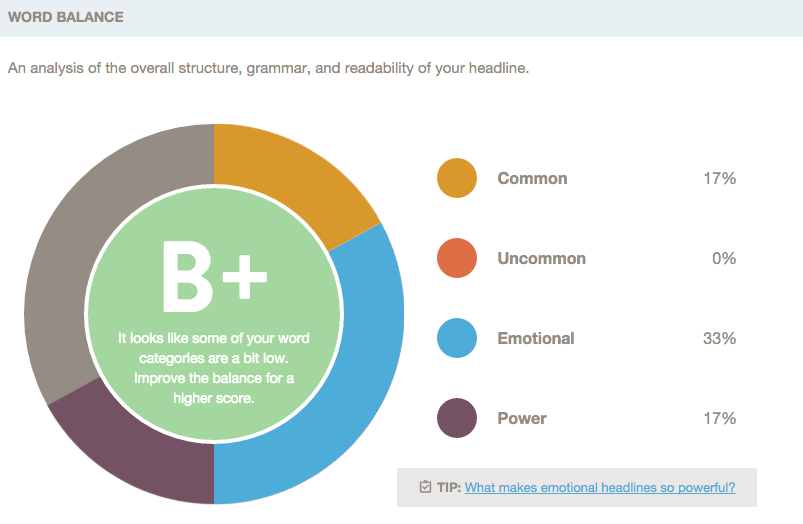Screen dimensions: 803x524
Task: Click the clipboard icon beside TIP
Action: coord(425,487)
